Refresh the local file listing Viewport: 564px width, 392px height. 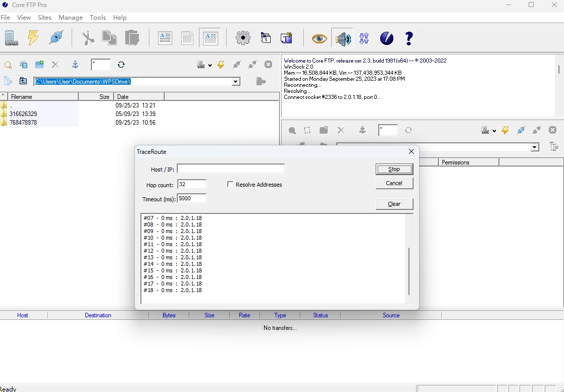121,65
